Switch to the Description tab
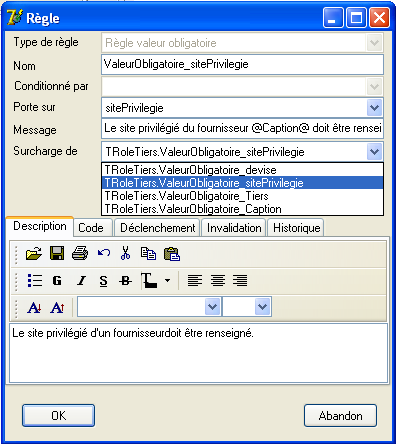The height and width of the screenshot is (444, 396). [40, 226]
